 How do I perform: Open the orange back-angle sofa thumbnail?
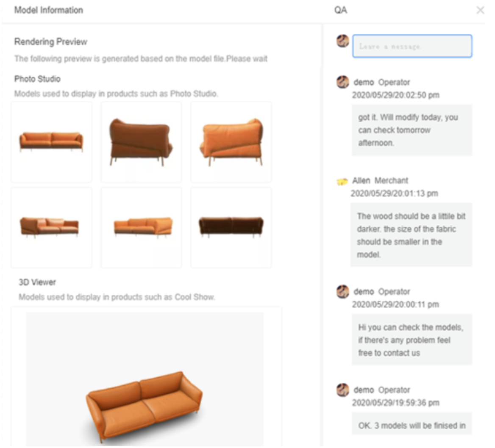(x=231, y=142)
